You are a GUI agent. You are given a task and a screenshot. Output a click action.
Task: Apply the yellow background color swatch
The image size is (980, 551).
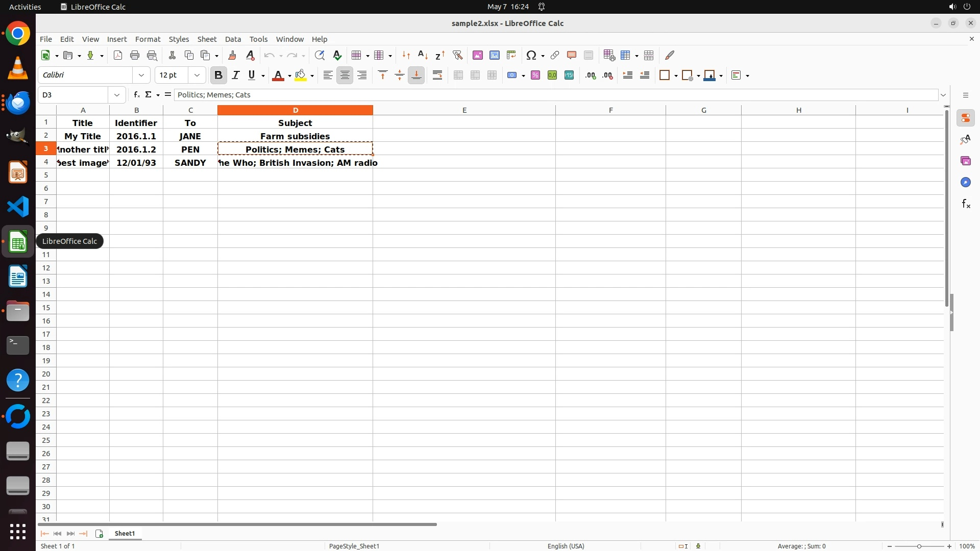(x=301, y=75)
